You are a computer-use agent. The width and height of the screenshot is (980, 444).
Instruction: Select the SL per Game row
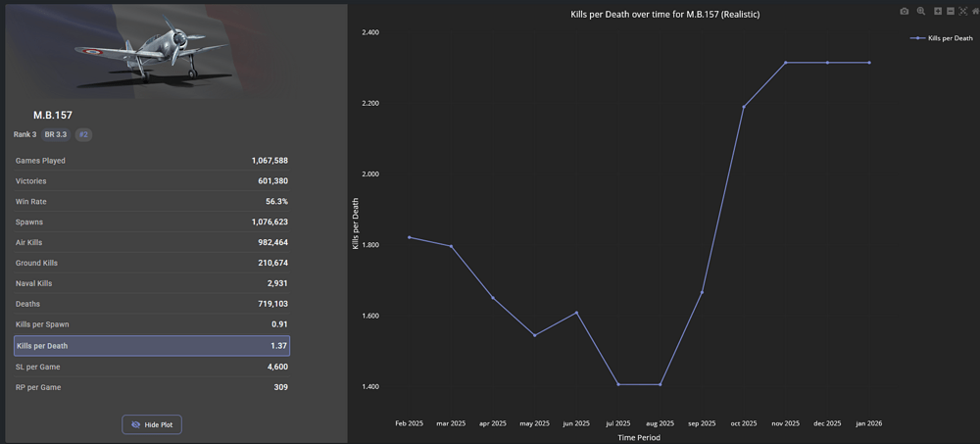[x=152, y=367]
